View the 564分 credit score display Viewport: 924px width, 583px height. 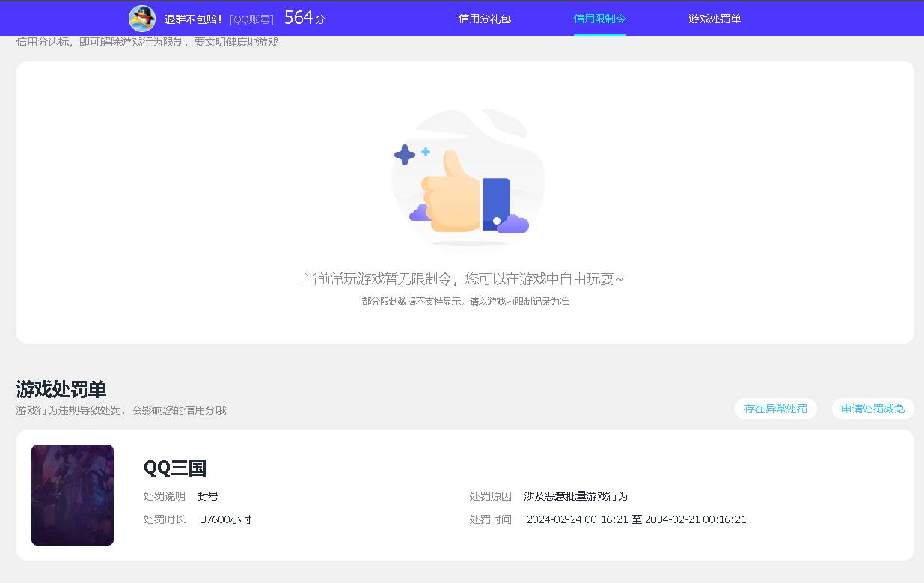[x=304, y=17]
